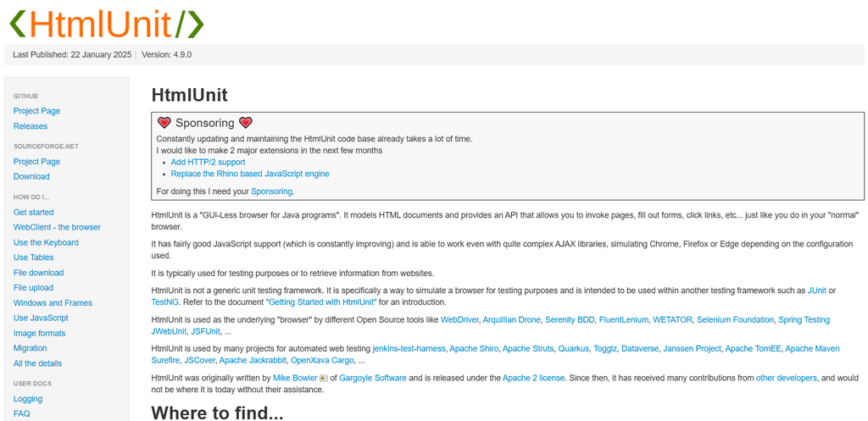Open the JSCover link
The width and height of the screenshot is (868, 421).
199,361
